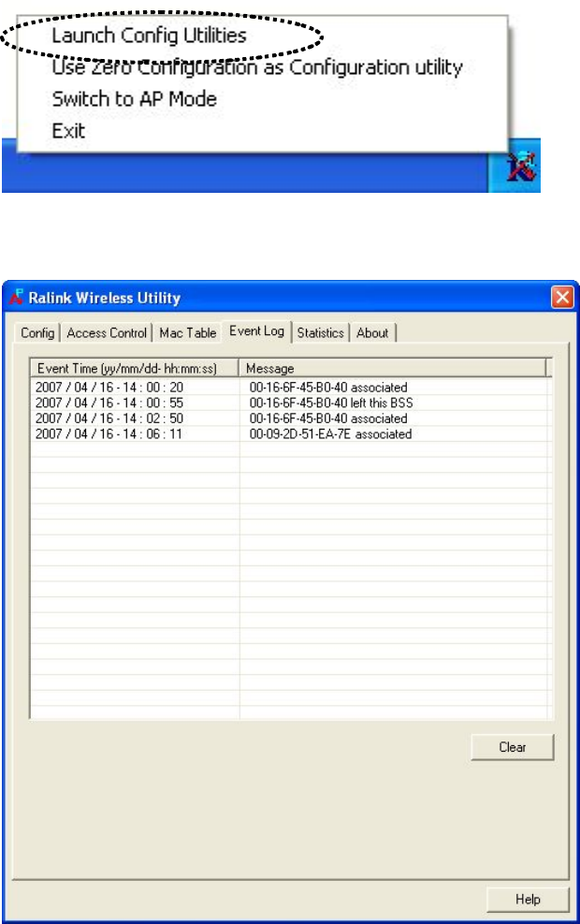The width and height of the screenshot is (580, 924).
Task: Select the 14 : 00 : 55 event row
Action: 291,403
